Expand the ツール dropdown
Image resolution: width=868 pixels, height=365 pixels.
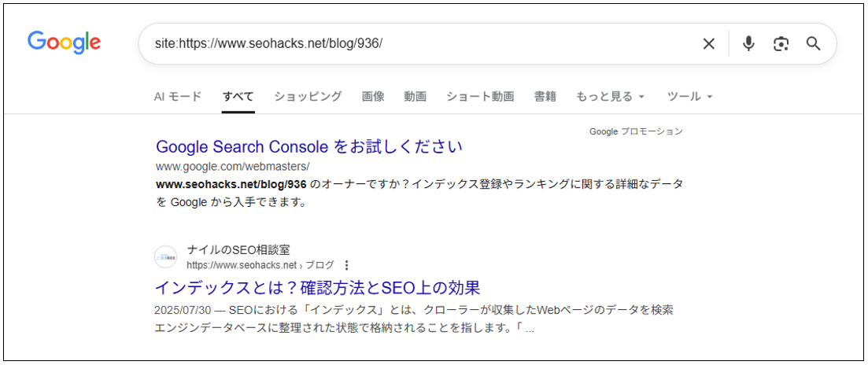[689, 97]
